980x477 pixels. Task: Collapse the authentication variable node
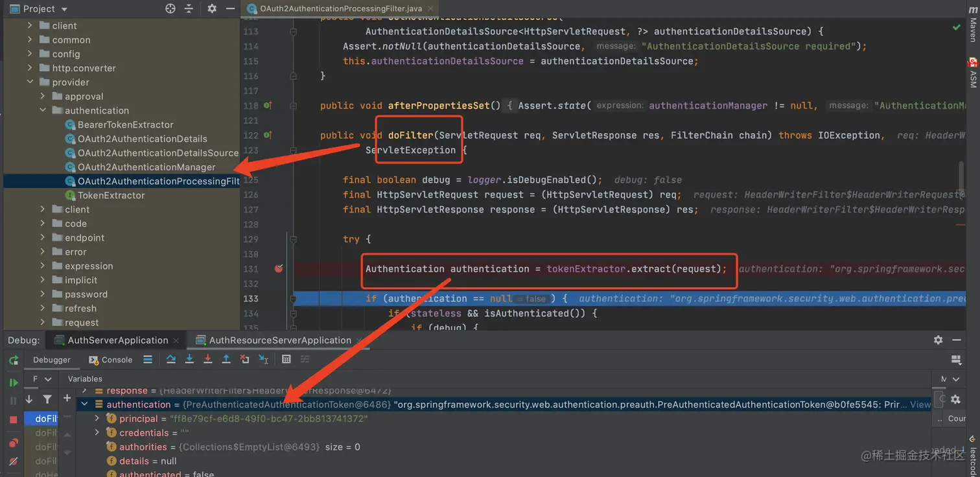84,404
